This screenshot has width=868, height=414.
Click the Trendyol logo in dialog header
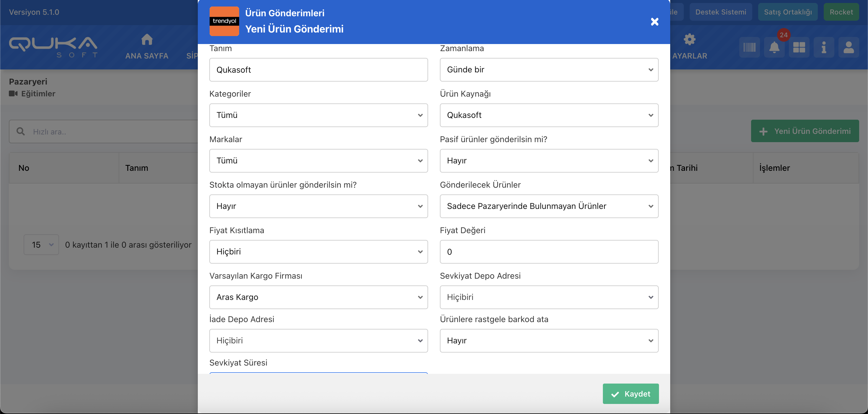coord(224,21)
